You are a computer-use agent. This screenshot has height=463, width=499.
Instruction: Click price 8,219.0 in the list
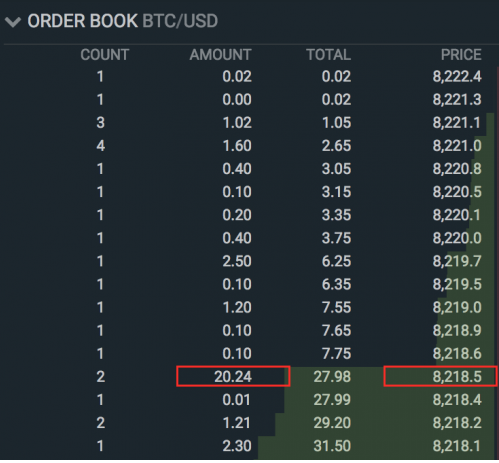coord(457,307)
